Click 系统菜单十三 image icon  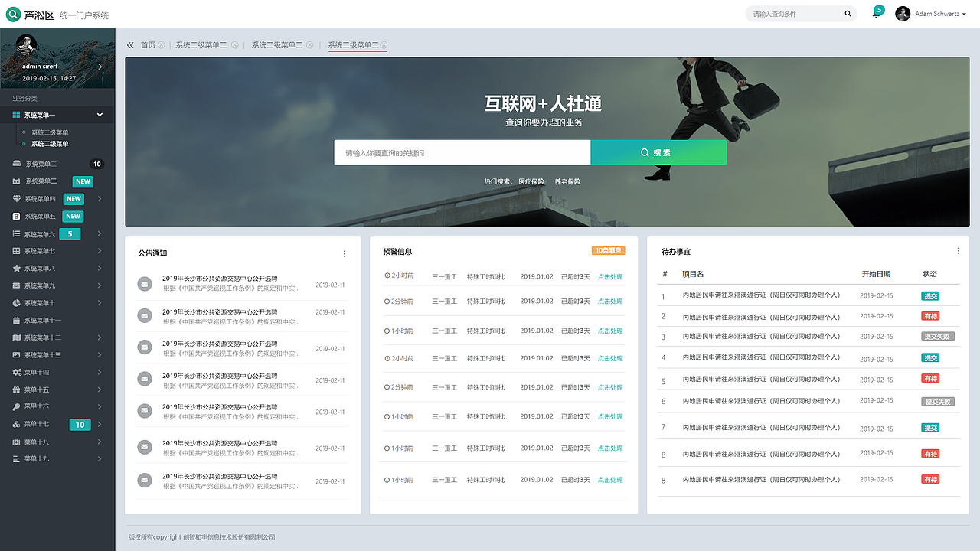[x=16, y=355]
